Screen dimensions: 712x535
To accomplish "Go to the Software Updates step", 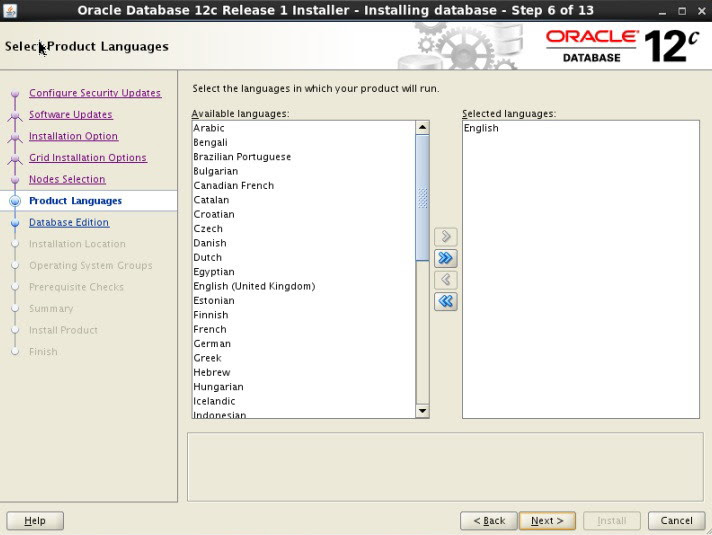I will point(70,114).
